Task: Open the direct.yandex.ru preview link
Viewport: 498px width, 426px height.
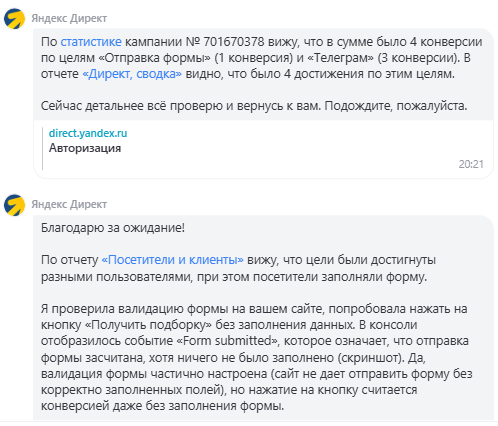Action: click(x=88, y=133)
